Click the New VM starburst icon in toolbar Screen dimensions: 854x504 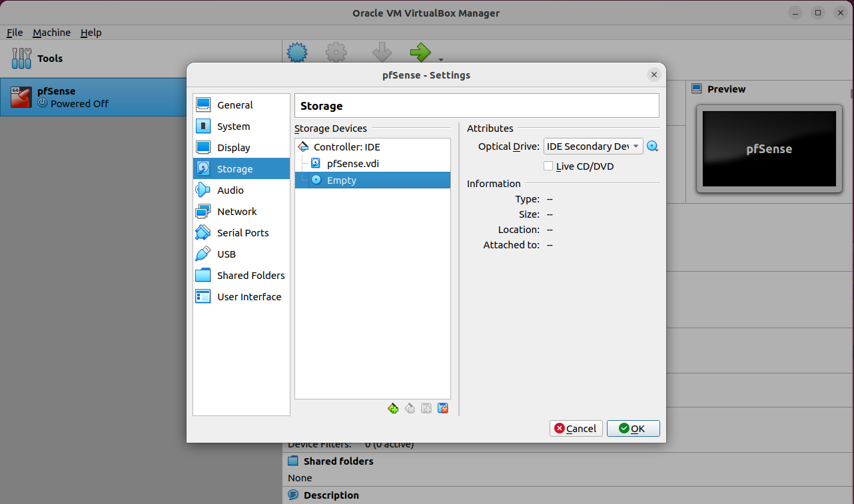[x=297, y=53]
